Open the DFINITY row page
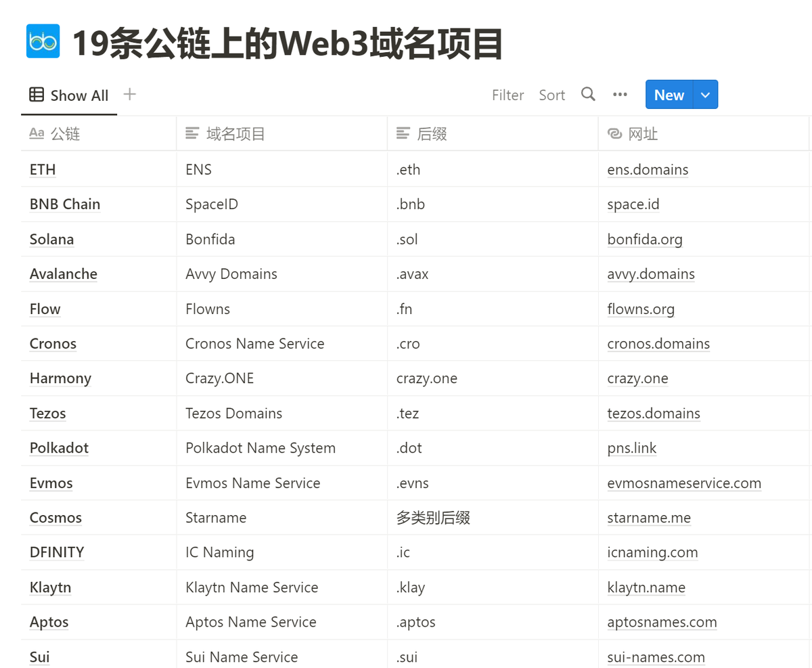 point(57,552)
